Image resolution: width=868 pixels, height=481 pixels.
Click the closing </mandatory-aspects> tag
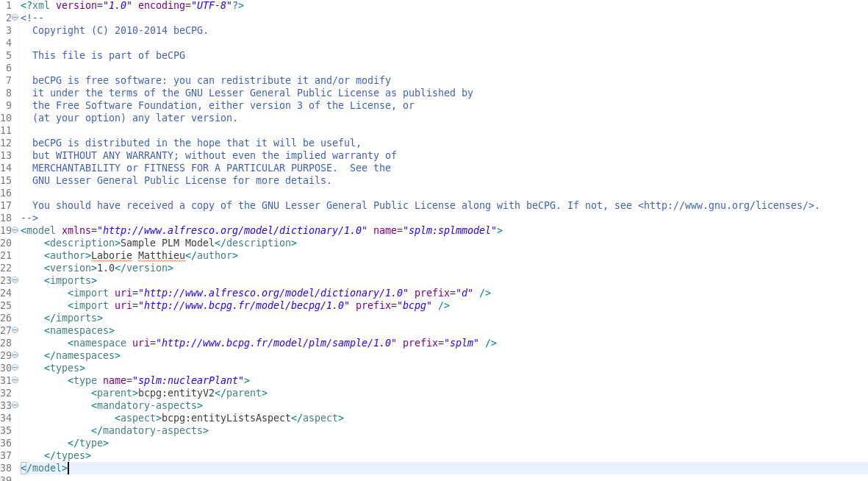click(150, 430)
